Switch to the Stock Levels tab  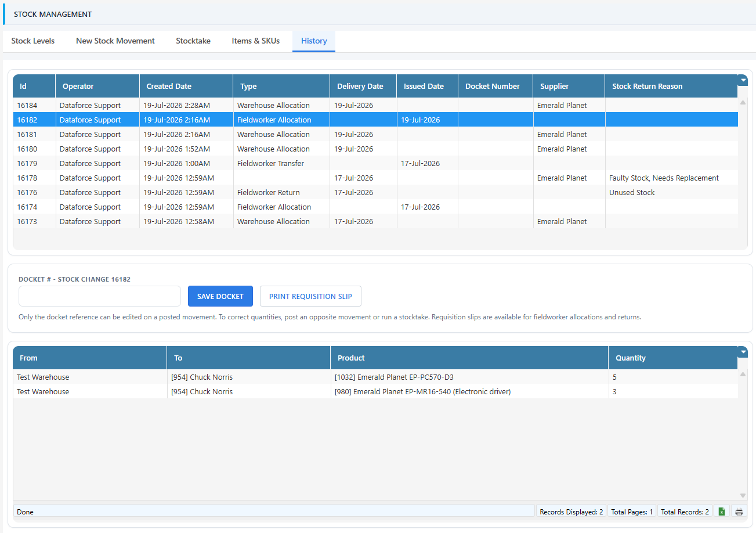click(x=33, y=41)
